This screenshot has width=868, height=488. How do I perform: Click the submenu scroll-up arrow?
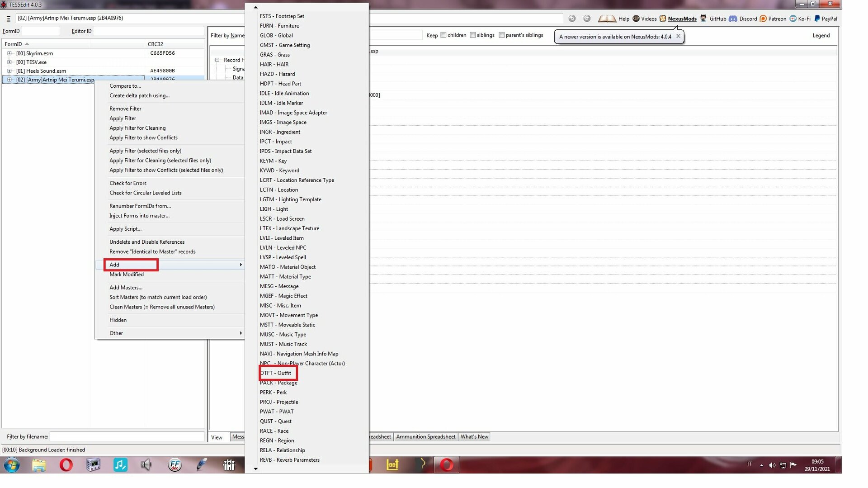(x=255, y=8)
